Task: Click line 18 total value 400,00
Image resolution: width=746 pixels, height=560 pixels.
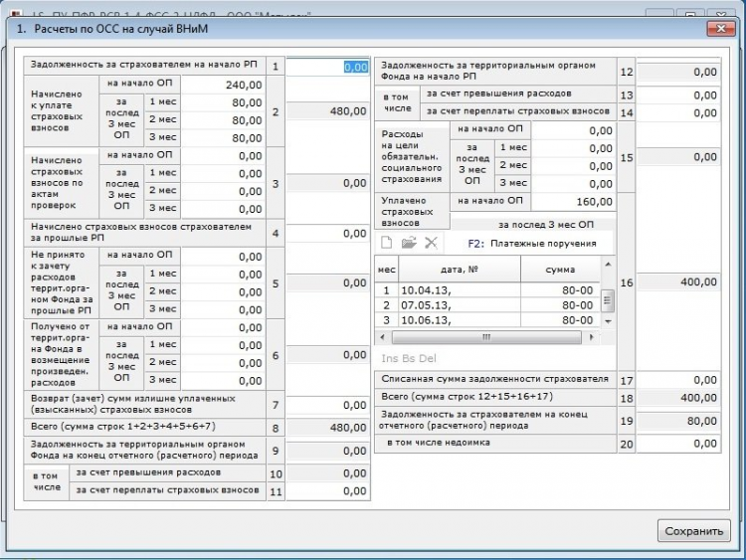Action: pyautogui.click(x=678, y=398)
